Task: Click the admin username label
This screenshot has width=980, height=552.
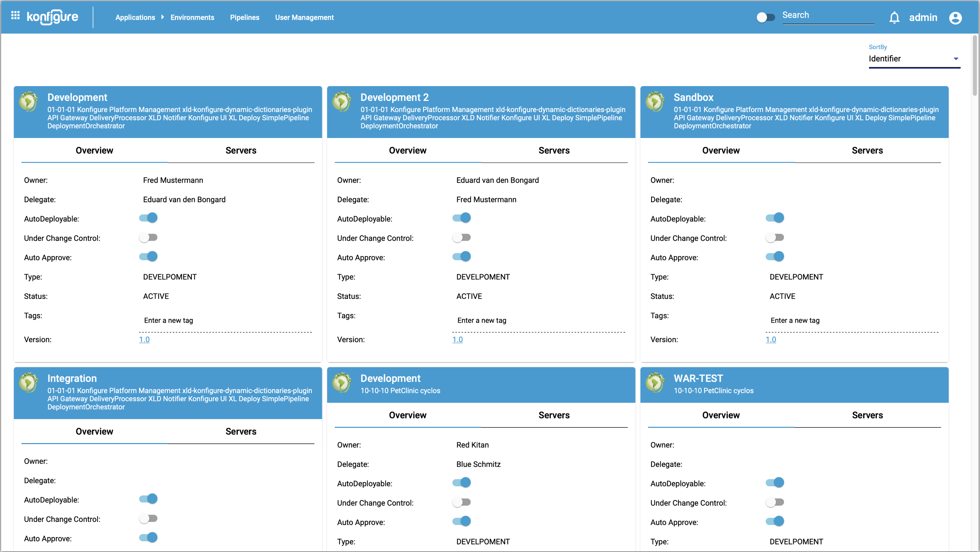Action: coord(923,18)
